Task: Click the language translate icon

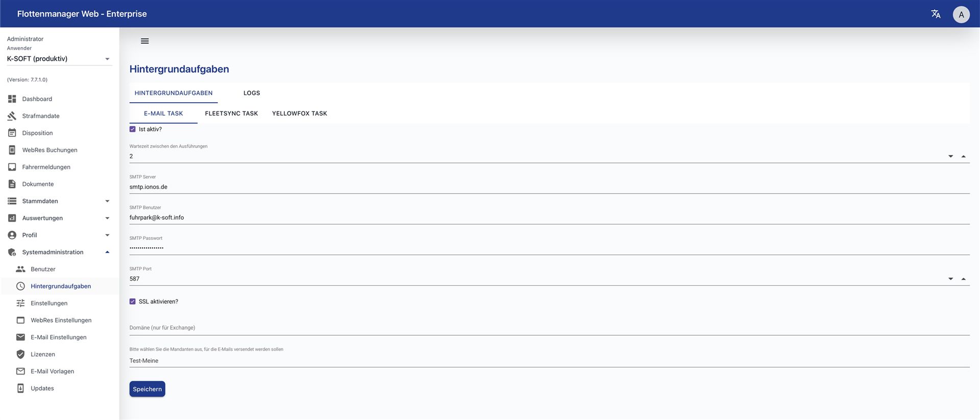Action: click(936, 14)
